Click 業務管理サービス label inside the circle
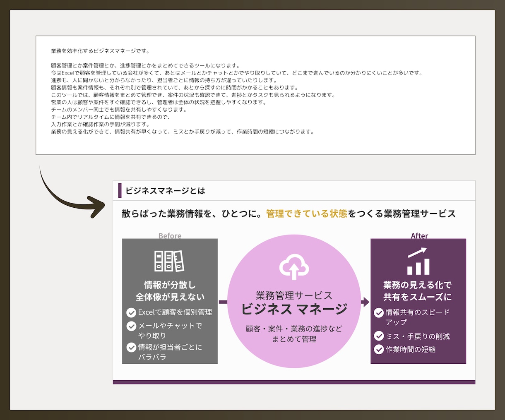 coord(294,295)
